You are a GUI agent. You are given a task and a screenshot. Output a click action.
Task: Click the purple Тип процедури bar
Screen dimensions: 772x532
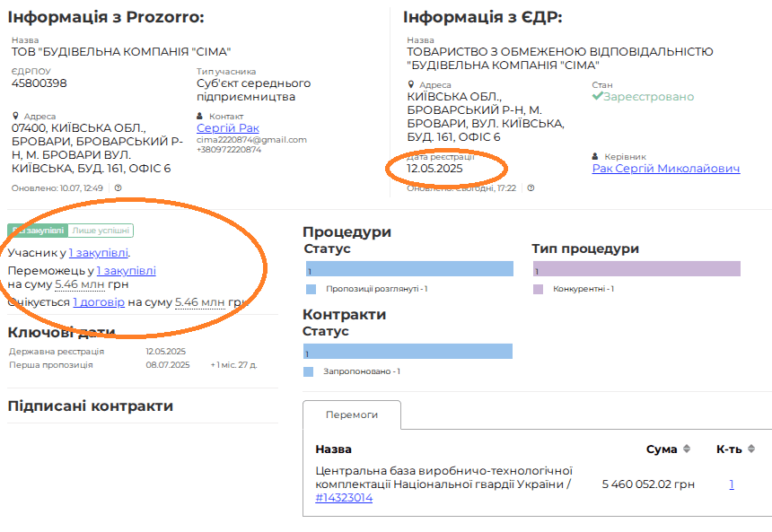(636, 269)
